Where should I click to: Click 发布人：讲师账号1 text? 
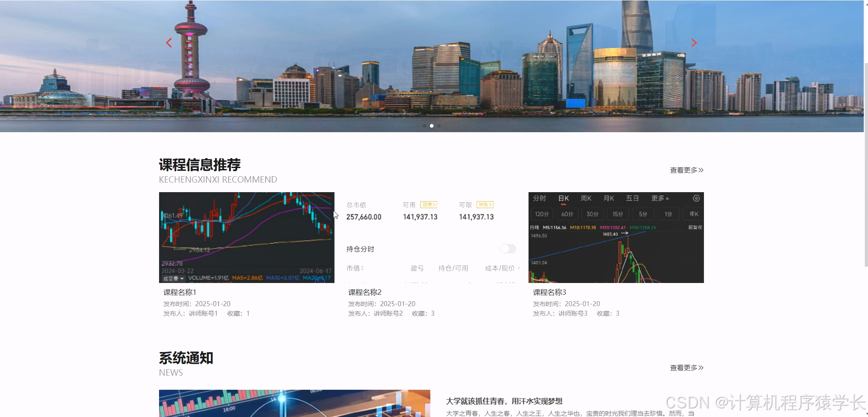click(x=190, y=313)
